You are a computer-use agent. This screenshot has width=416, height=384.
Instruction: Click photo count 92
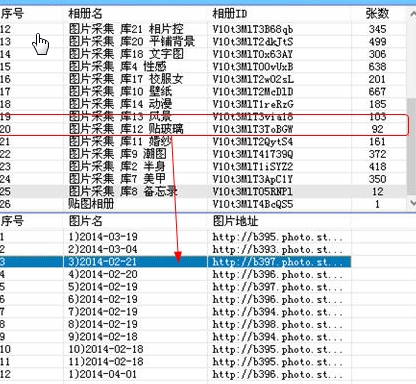click(377, 129)
